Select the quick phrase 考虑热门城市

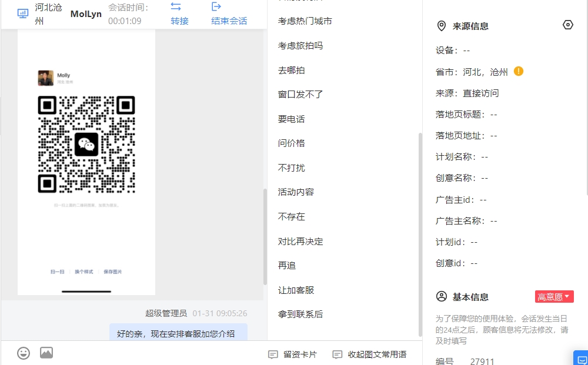[305, 21]
